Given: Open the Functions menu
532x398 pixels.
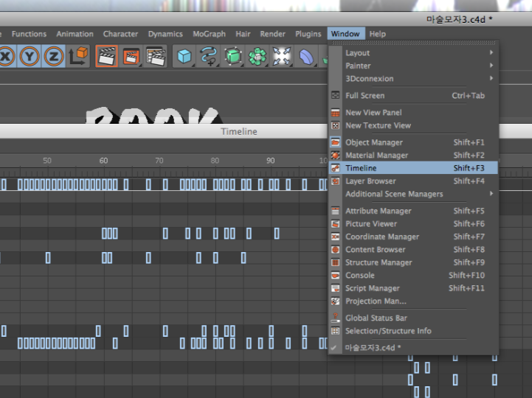Looking at the screenshot, I should point(29,34).
